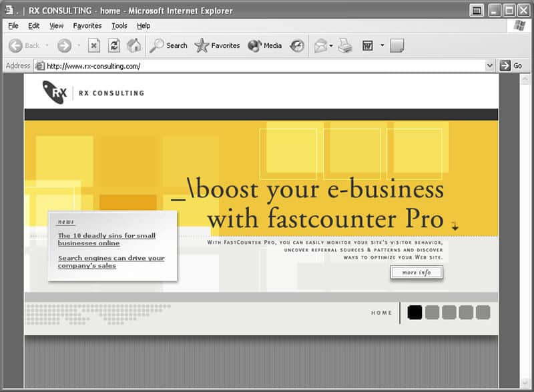
Task: Click the scrollbar down arrow
Action: pos(525,383)
